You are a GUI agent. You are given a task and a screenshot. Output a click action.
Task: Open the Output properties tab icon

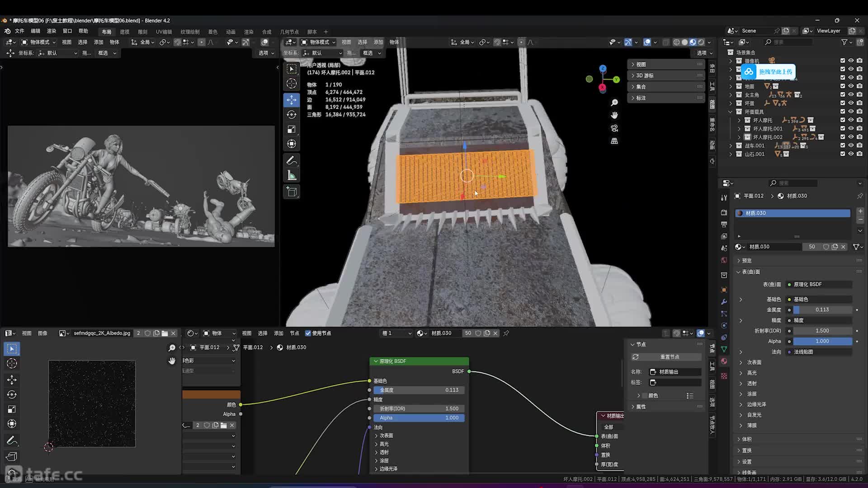coord(724,225)
